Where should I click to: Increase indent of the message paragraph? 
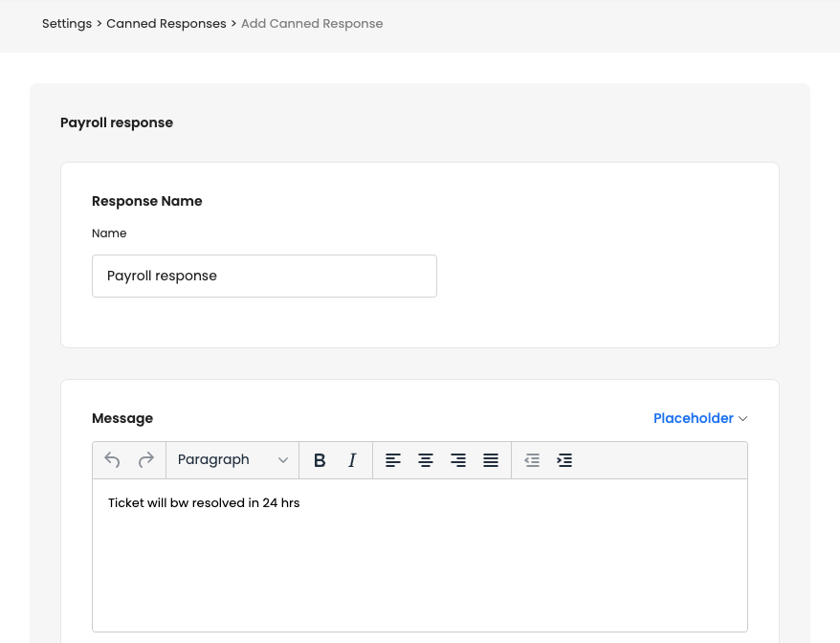click(x=564, y=460)
